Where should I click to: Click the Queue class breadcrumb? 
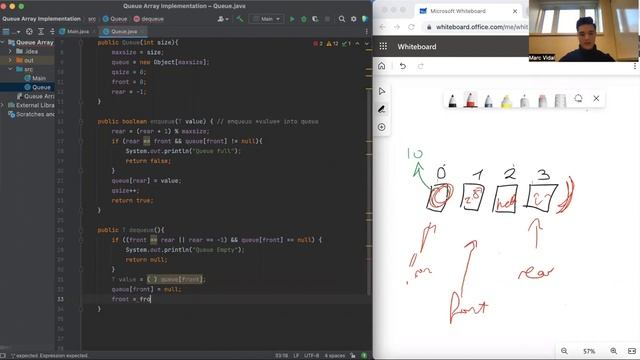(x=115, y=19)
